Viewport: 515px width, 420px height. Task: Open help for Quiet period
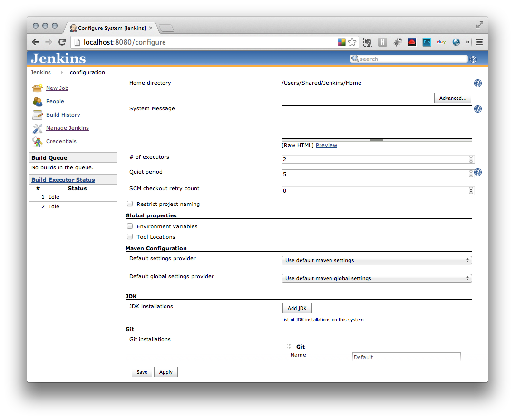point(478,172)
